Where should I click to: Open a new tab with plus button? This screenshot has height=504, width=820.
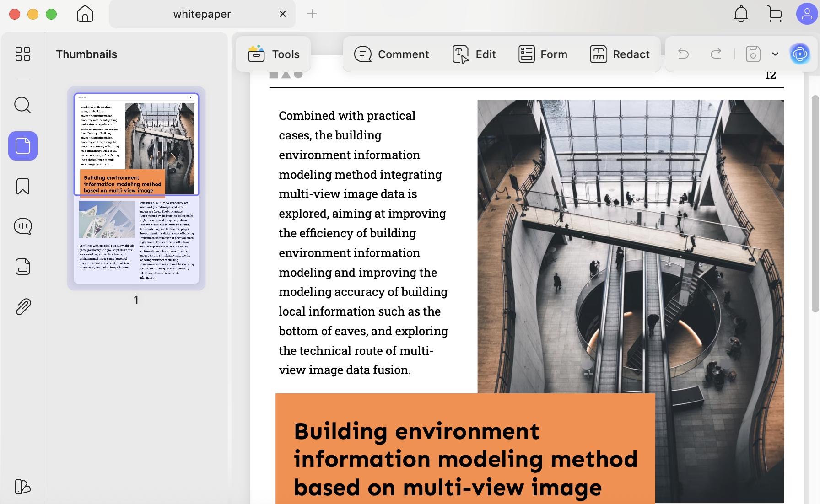pos(312,14)
